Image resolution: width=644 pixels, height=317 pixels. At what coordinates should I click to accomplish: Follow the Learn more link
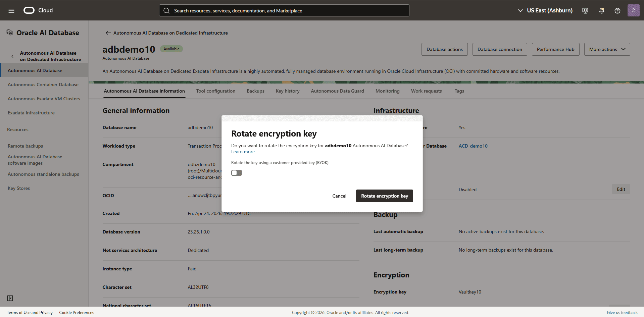coord(243,152)
